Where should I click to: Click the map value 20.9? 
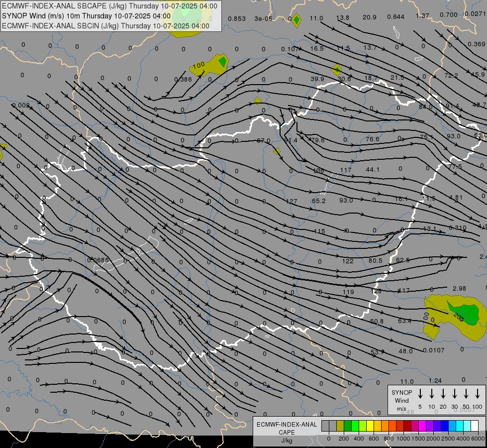369,17
